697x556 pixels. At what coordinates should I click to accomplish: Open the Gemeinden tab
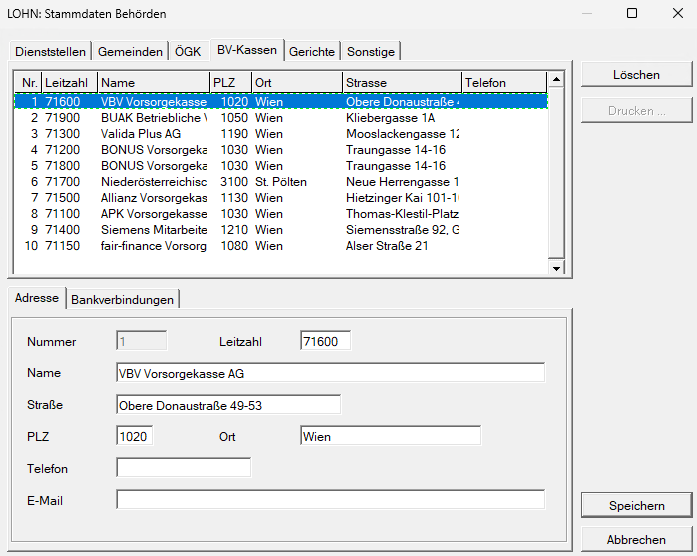point(130,51)
